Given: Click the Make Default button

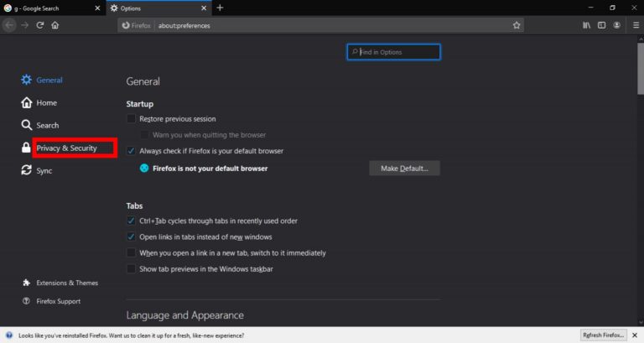Looking at the screenshot, I should click(404, 169).
